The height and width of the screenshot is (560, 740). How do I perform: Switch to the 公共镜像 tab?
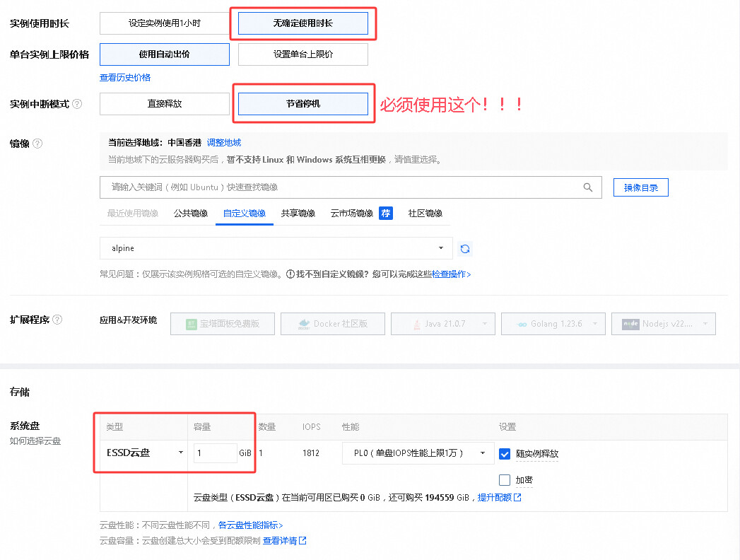coord(191,214)
